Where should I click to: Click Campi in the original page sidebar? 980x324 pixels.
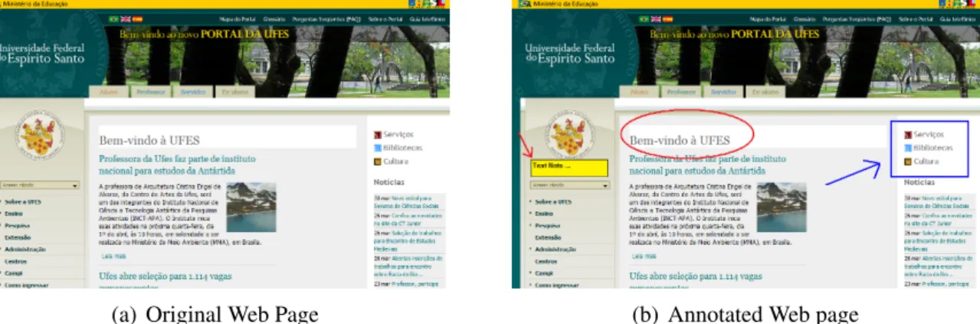[x=14, y=273]
